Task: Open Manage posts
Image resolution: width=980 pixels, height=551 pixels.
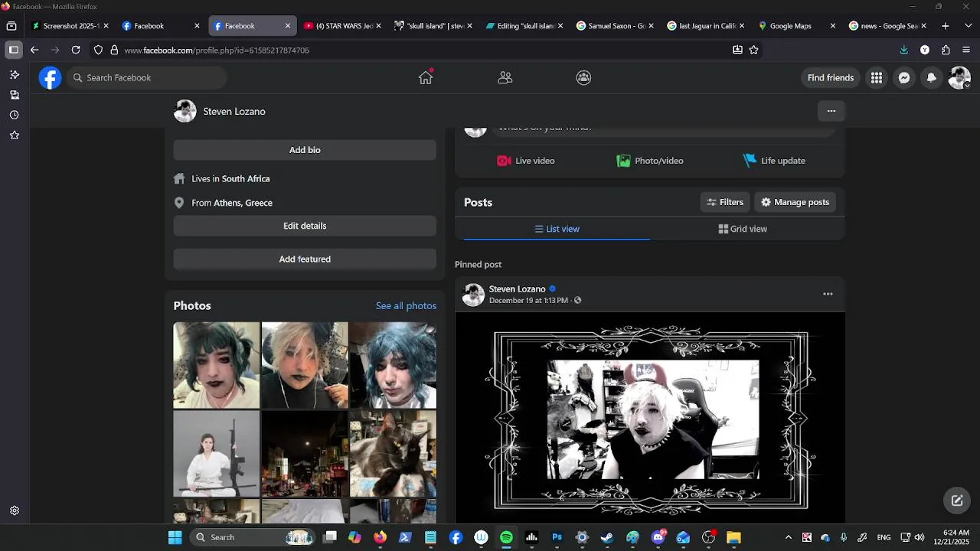Action: pos(795,202)
